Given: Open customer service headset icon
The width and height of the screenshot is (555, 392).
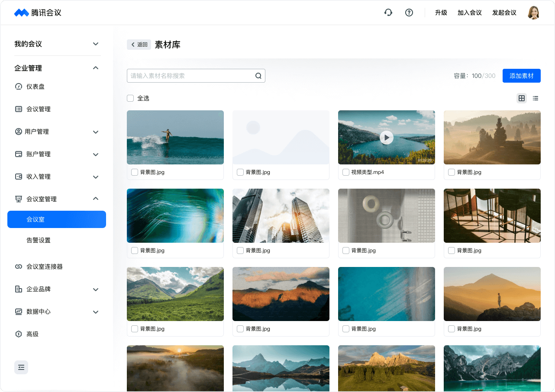Looking at the screenshot, I should click(388, 13).
